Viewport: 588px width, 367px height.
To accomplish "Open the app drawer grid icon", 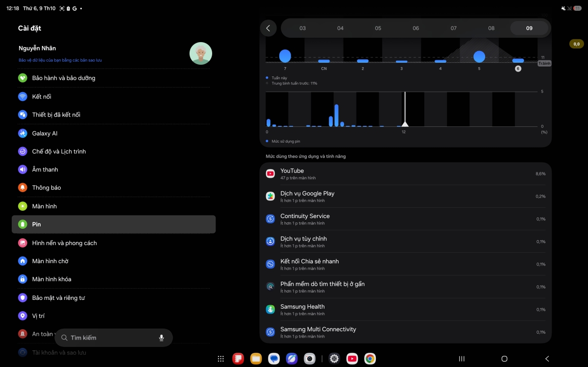I will 221,359.
